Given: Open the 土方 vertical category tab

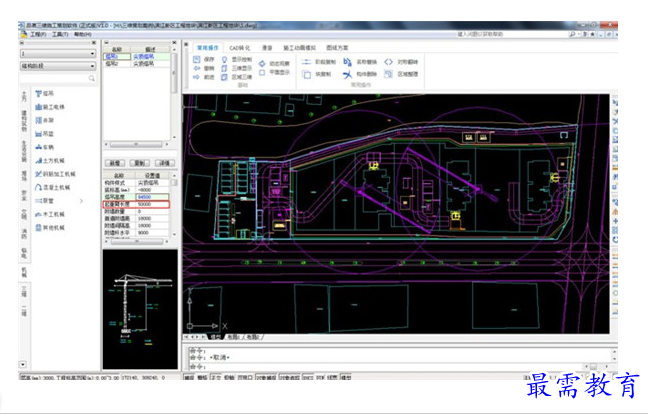Looking at the screenshot, I should click(x=24, y=96).
